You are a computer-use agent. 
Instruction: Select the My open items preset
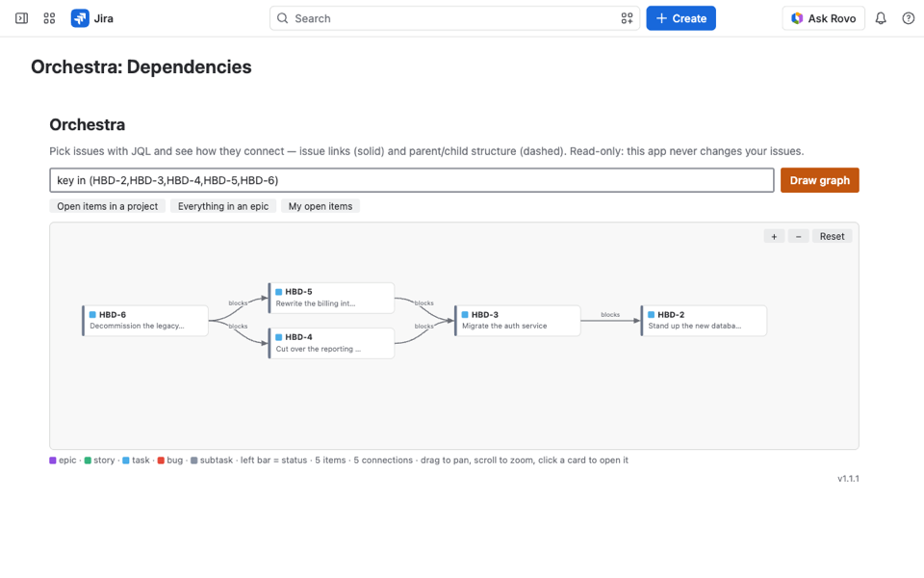click(321, 206)
